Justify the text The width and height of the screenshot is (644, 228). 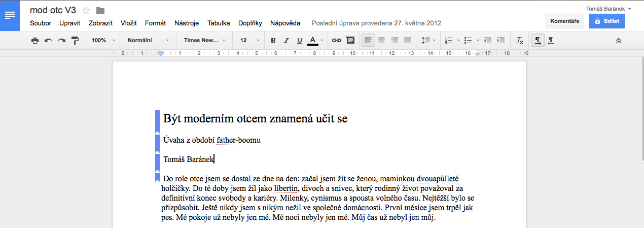(408, 41)
